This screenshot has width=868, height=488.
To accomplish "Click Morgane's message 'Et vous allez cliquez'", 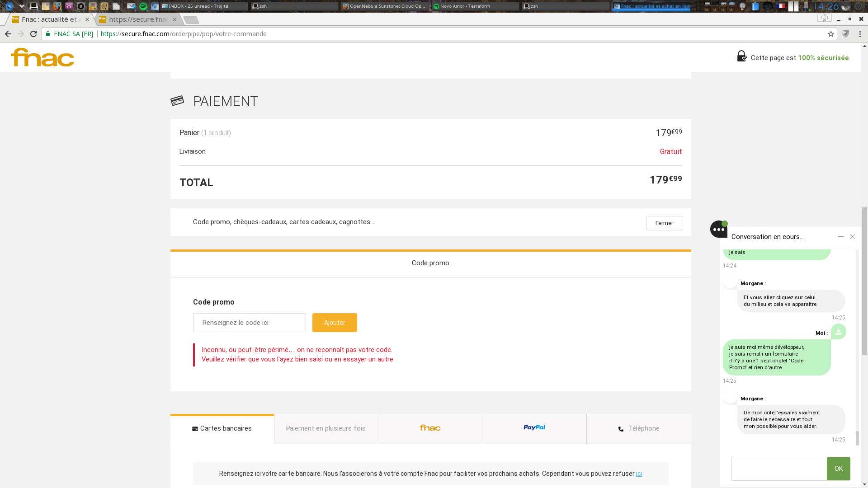I will pyautogui.click(x=791, y=300).
